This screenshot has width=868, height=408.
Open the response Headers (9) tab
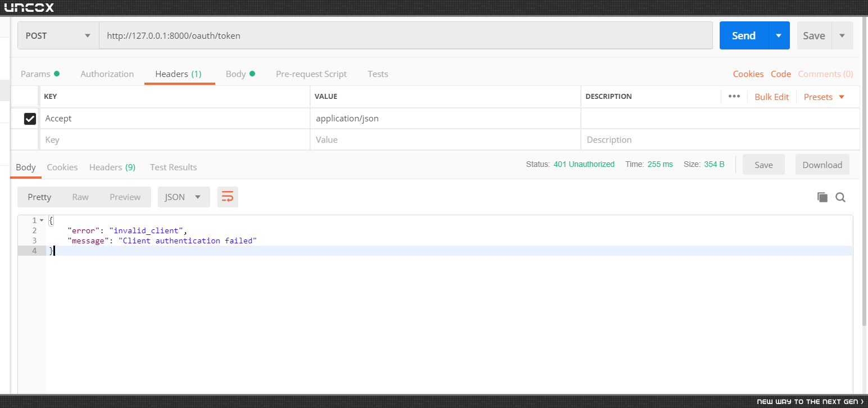[x=112, y=167]
